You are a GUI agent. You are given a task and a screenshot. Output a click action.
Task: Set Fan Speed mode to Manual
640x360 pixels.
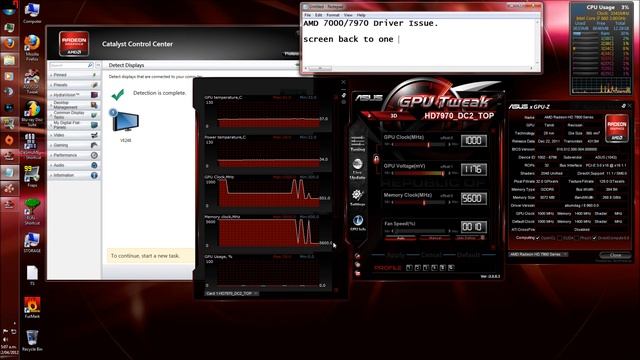click(x=435, y=238)
